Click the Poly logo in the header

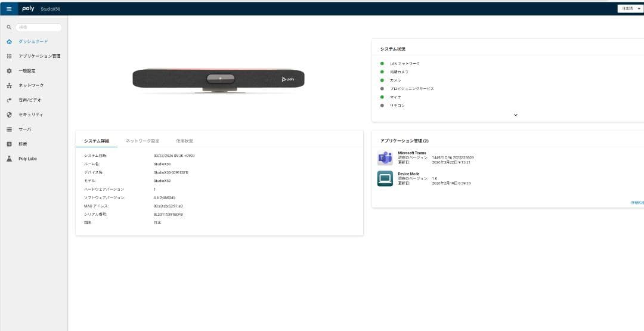(29, 8)
